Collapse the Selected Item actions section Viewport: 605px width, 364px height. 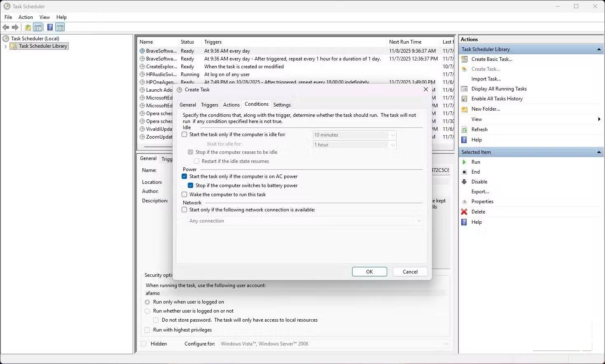[x=599, y=152]
